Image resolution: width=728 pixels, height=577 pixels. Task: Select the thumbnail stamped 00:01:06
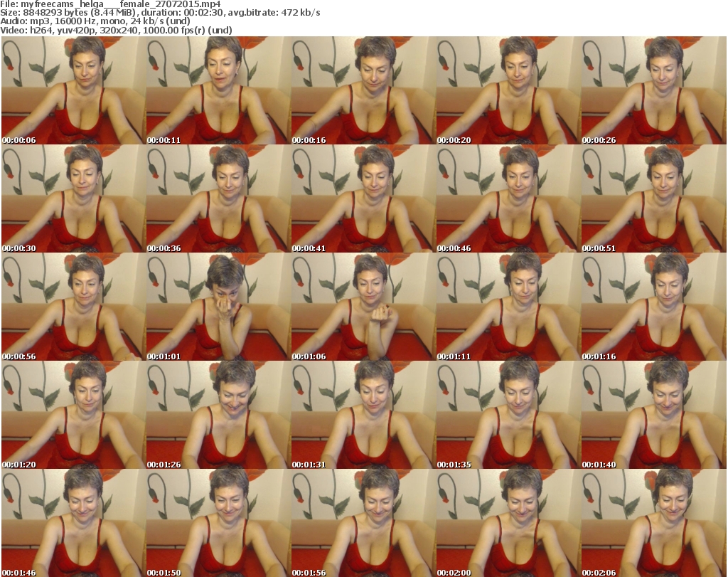pos(363,307)
